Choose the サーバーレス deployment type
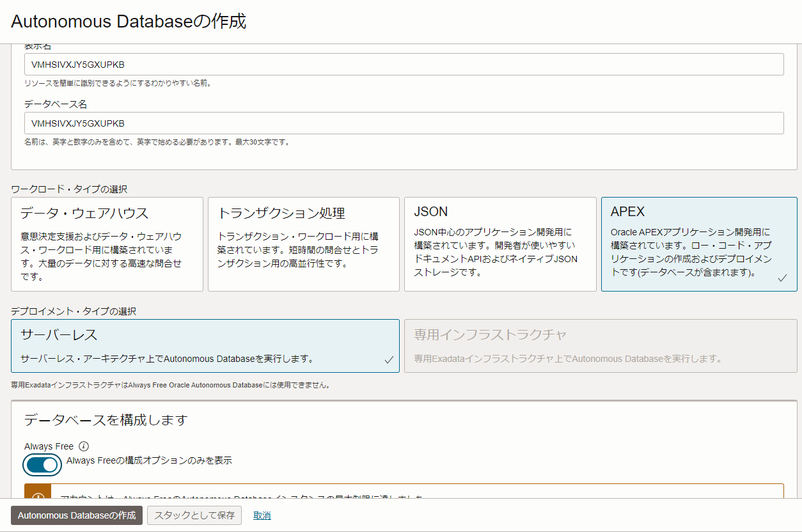 pyautogui.click(x=205, y=346)
